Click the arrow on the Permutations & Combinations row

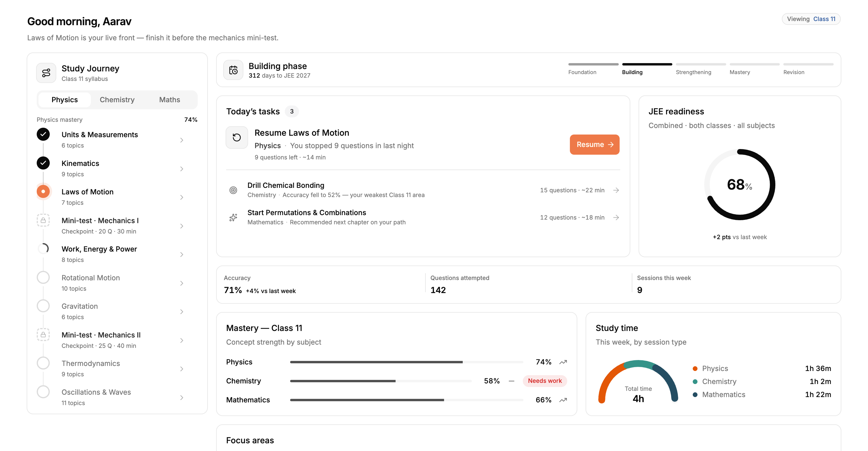[x=616, y=217]
